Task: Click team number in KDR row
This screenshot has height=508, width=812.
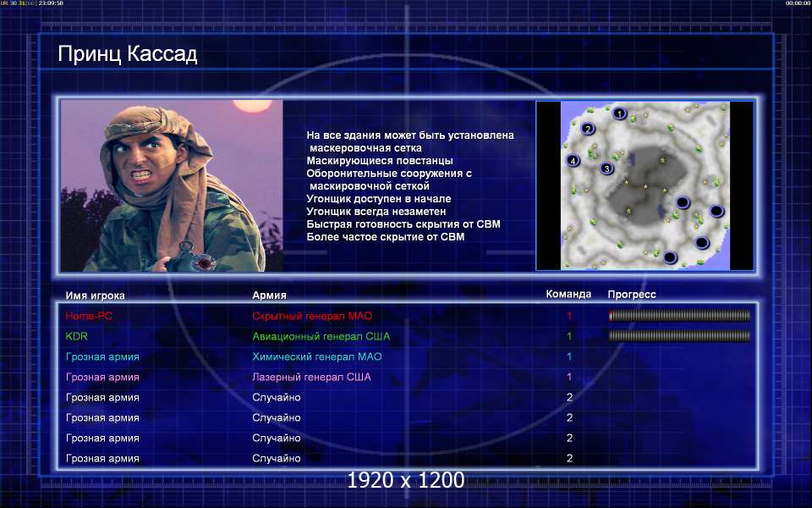Action: pyautogui.click(x=569, y=336)
